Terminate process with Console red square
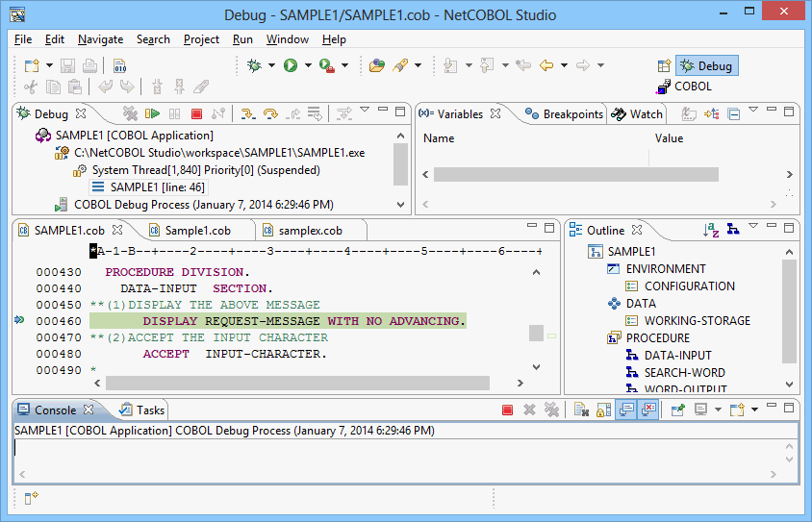This screenshot has height=522, width=812. 508,410
